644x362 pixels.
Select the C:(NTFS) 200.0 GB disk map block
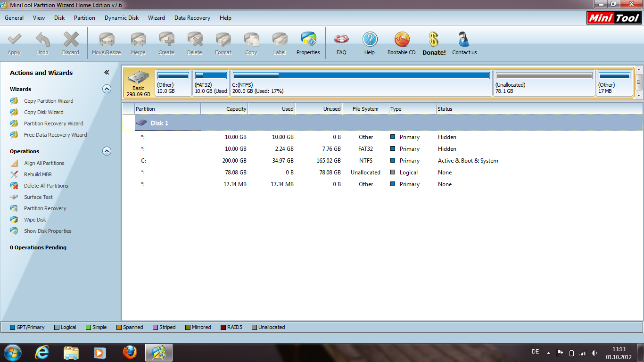361,83
